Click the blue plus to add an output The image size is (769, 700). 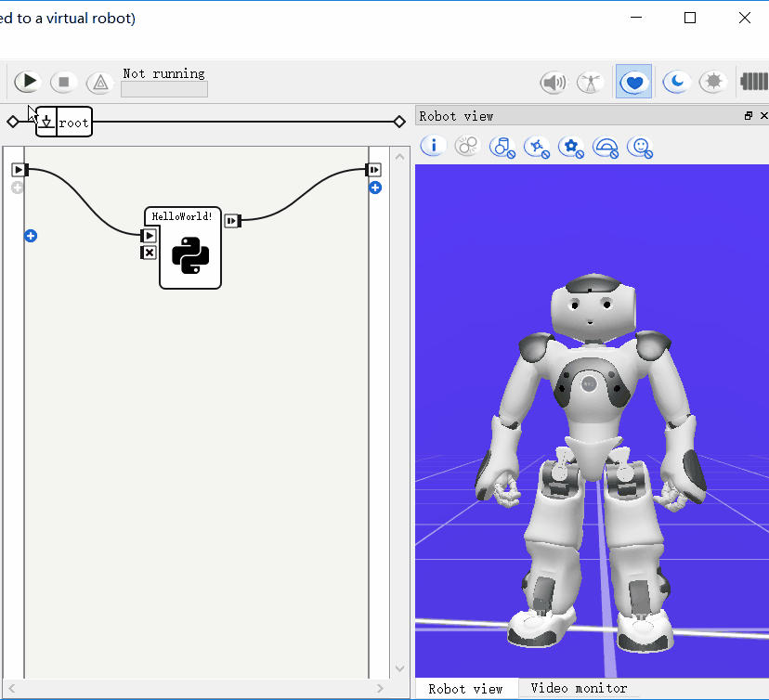tap(375, 188)
